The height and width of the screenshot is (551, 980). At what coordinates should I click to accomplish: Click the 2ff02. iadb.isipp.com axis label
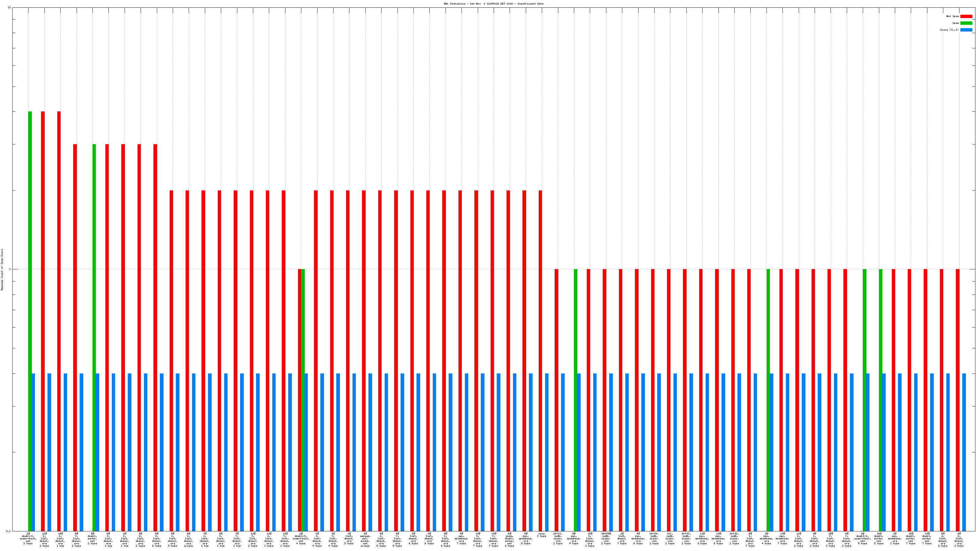coord(734,538)
